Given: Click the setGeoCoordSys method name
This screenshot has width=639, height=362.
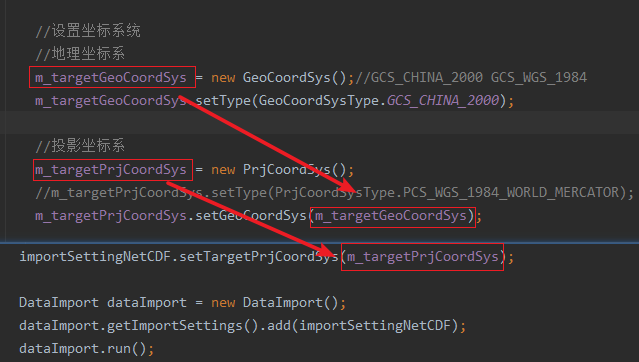Looking at the screenshot, I should 251,216.
